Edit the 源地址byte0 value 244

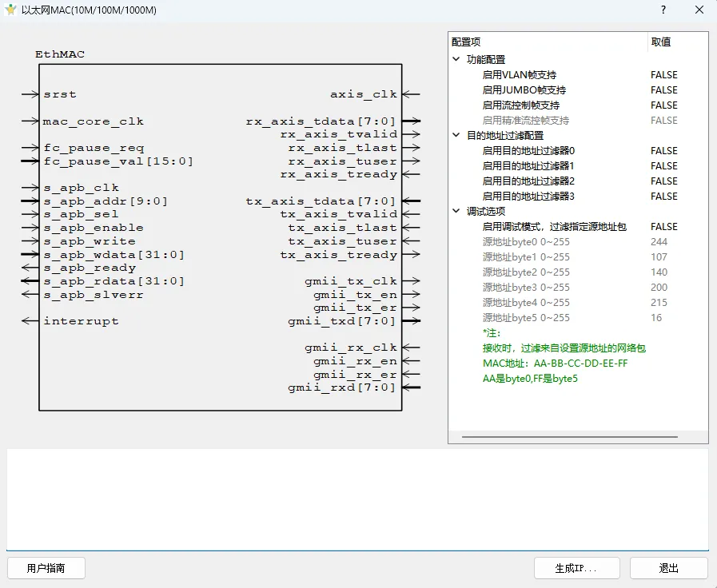pos(659,241)
